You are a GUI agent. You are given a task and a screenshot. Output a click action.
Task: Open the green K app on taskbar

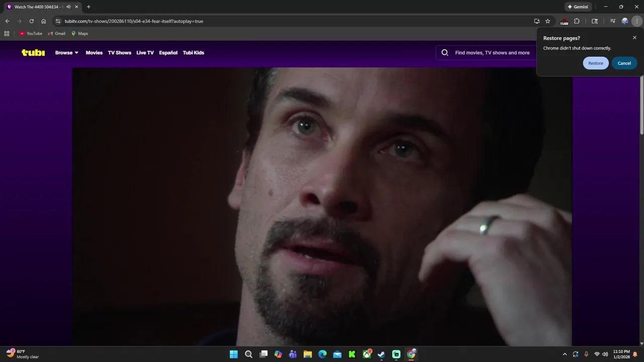(x=352, y=354)
